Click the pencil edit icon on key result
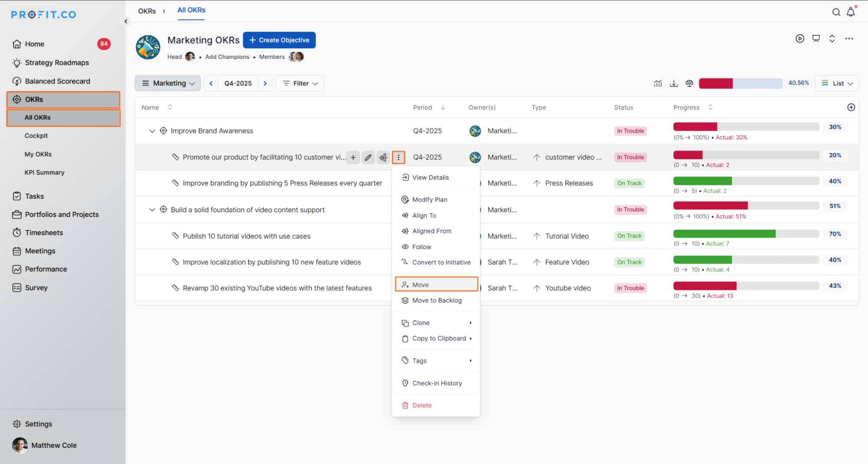868x464 pixels. point(368,158)
